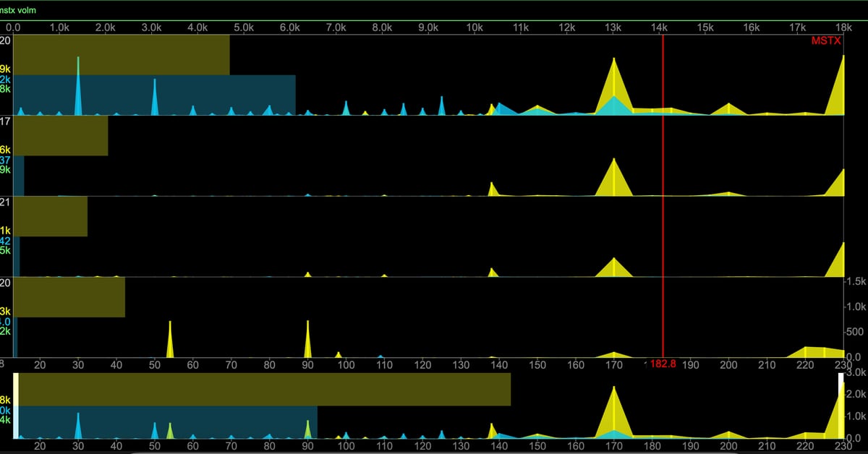Screen dimensions: 868x454
Task: Select the olive bar in the second row
Action: tap(61, 136)
